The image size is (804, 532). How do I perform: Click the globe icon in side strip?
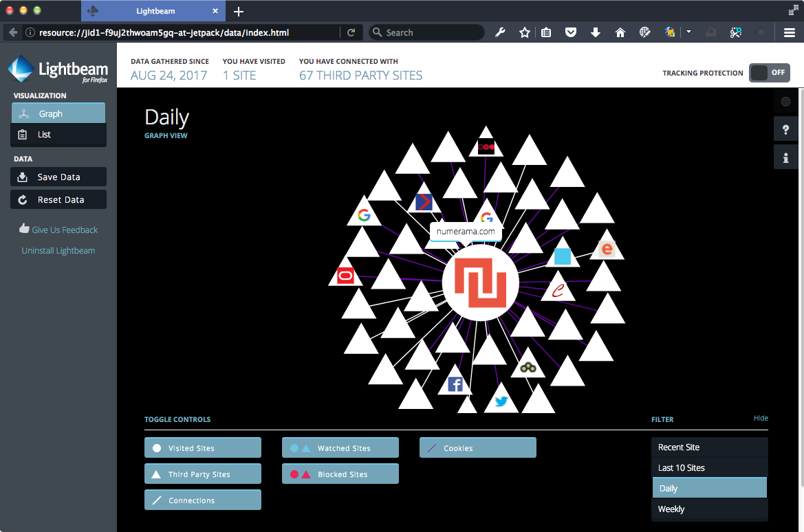pyautogui.click(x=785, y=102)
